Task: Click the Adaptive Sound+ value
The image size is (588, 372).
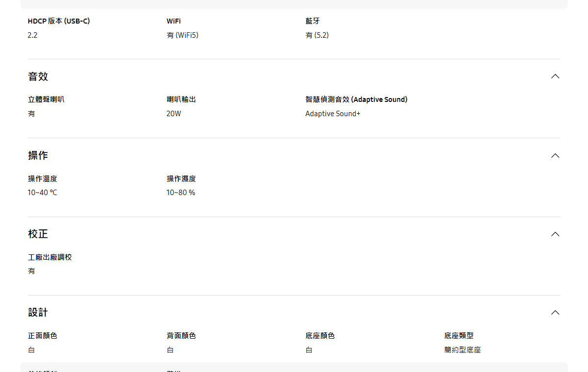Action: point(333,114)
